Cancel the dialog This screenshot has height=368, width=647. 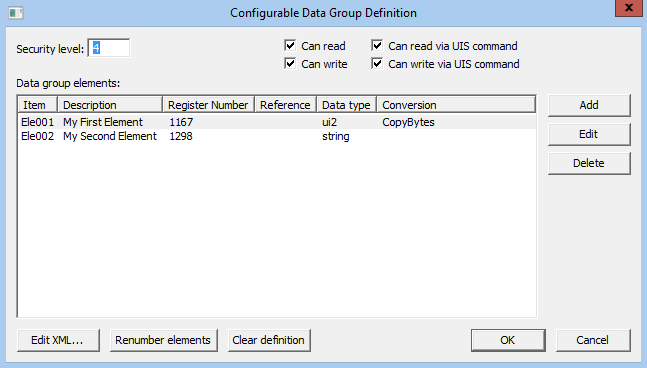[x=593, y=340]
